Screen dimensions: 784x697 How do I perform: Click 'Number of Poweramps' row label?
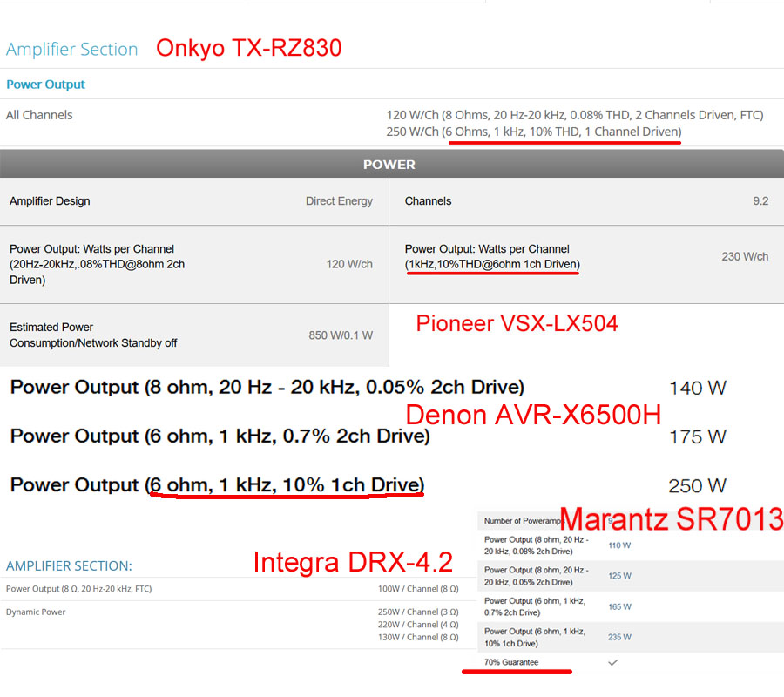[522, 521]
